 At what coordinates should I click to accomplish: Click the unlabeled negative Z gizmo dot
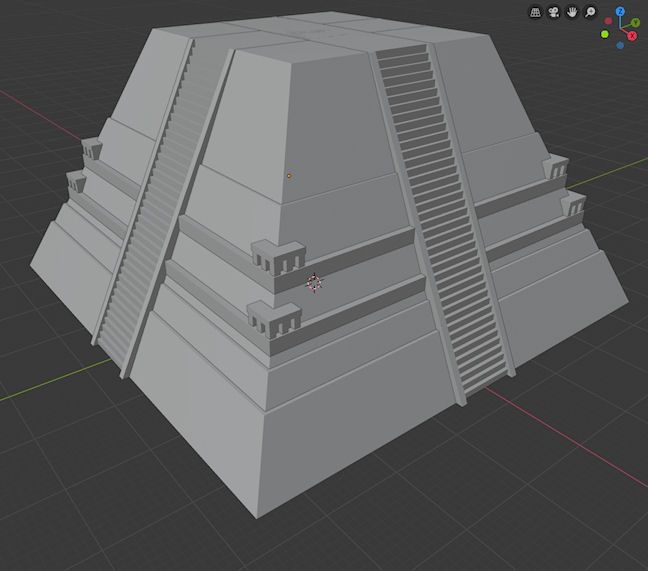point(620,45)
